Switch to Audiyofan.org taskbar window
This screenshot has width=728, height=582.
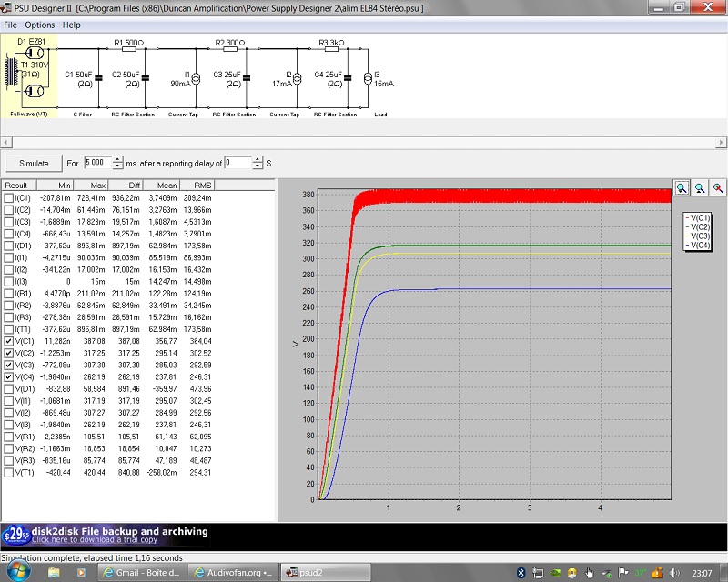(234, 573)
